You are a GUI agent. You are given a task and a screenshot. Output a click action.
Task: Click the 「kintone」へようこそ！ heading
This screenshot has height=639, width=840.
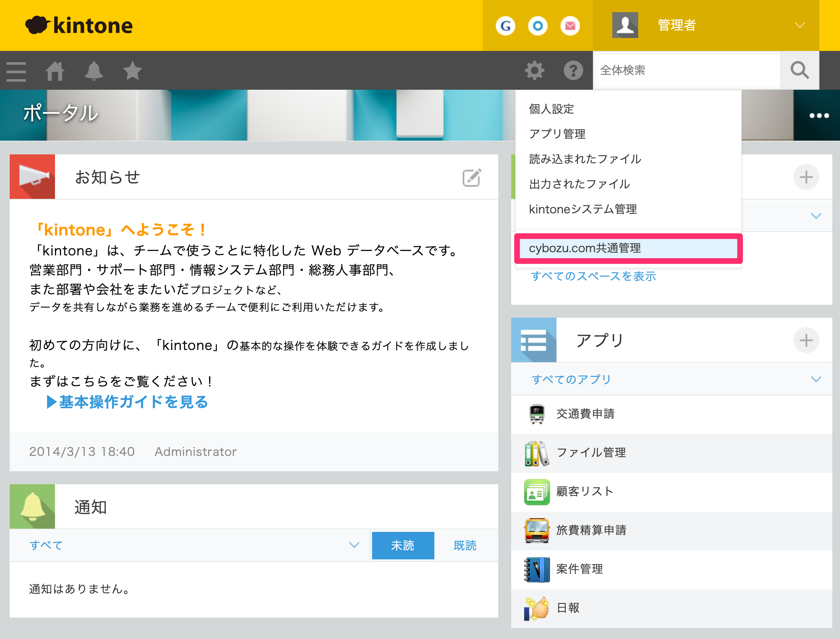click(x=120, y=230)
